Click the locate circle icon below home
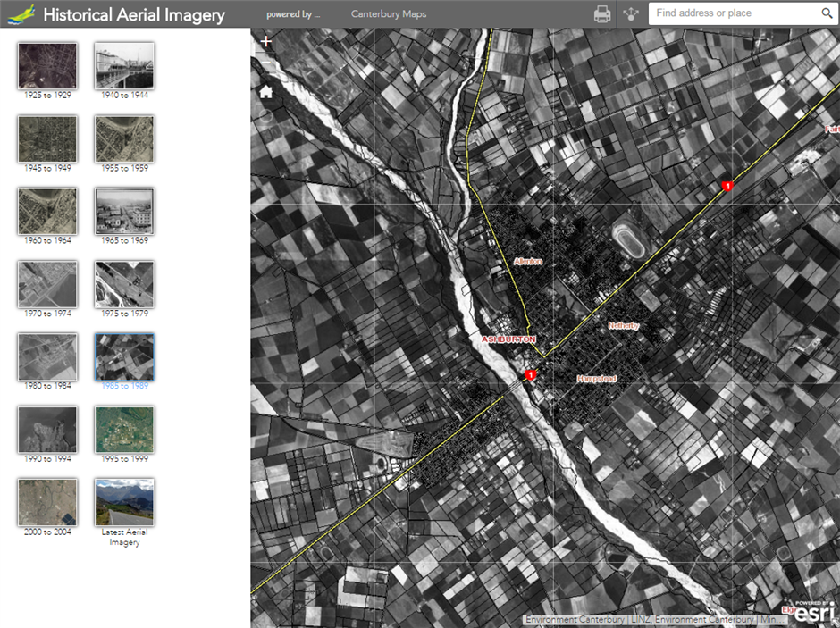Screen dimensions: 840x628 [265, 115]
